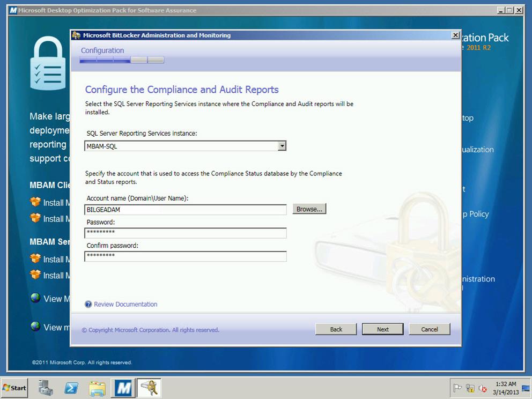The height and width of the screenshot is (399, 532).
Task: Cancel the BitLocker setup wizard
Action: point(430,329)
